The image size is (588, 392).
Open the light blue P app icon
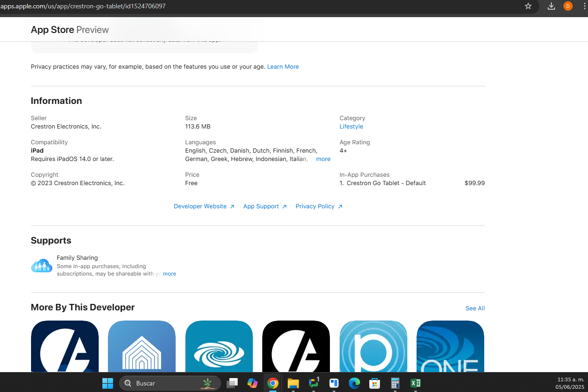coord(373,346)
